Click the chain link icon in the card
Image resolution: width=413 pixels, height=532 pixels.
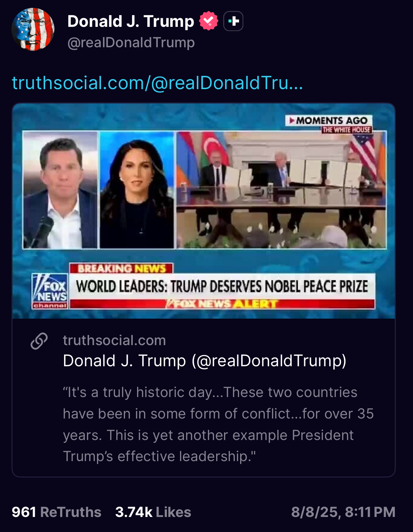(39, 341)
